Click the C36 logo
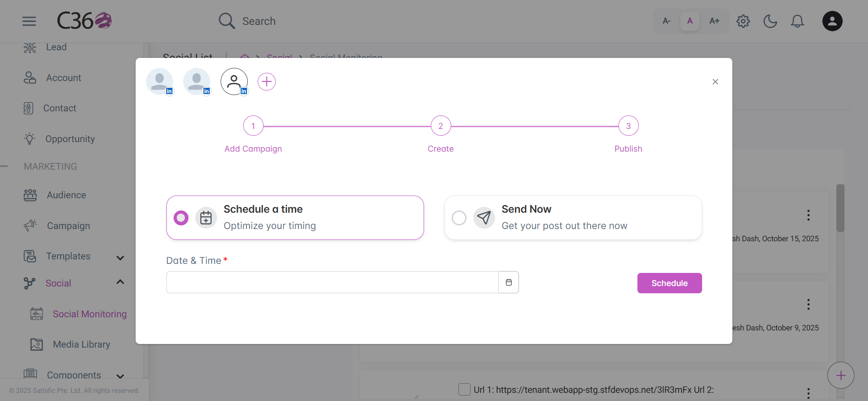Viewport: 868px width, 401px height. pos(84,21)
